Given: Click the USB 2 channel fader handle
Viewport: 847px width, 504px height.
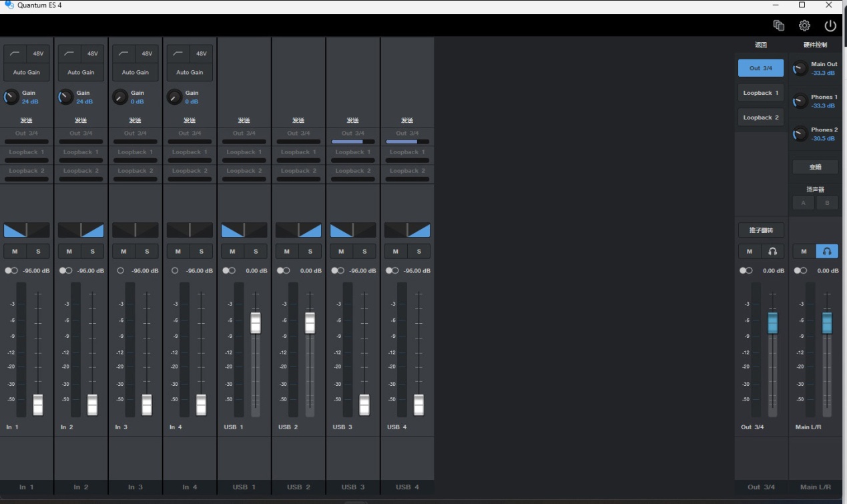Looking at the screenshot, I should (310, 323).
